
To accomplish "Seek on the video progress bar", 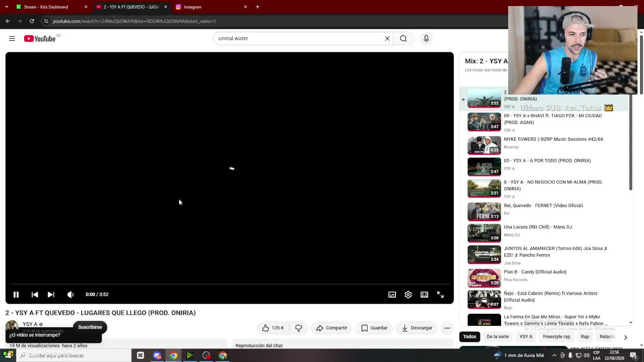I will click(229, 285).
